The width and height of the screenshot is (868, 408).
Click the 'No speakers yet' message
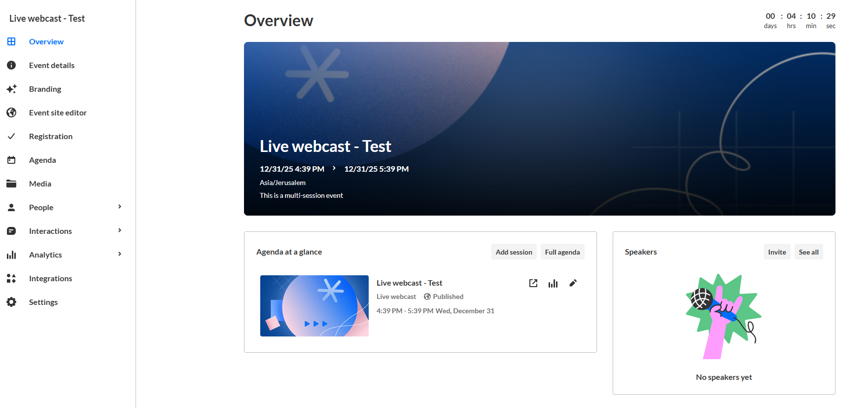pyautogui.click(x=724, y=377)
